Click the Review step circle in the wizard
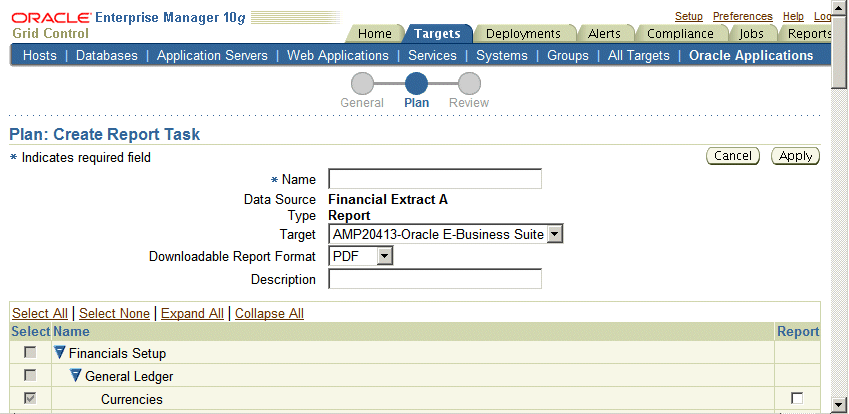 [469, 84]
